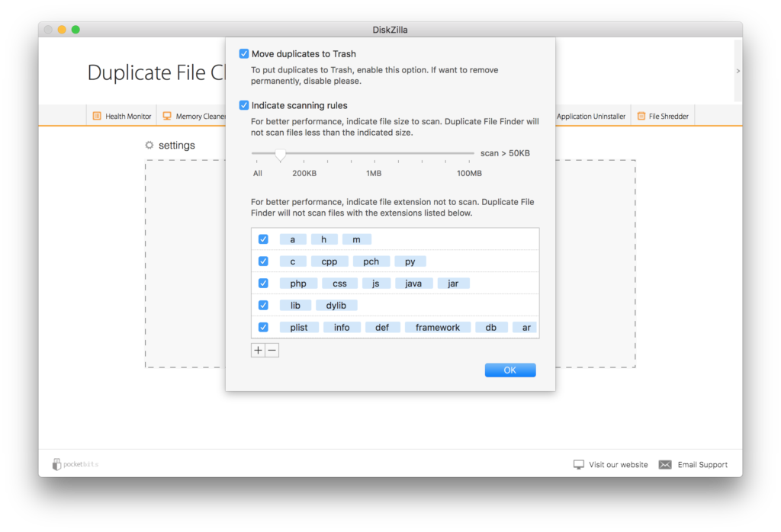This screenshot has height=532, width=781.
Task: Select the 'jar' extension tag
Action: (x=453, y=284)
